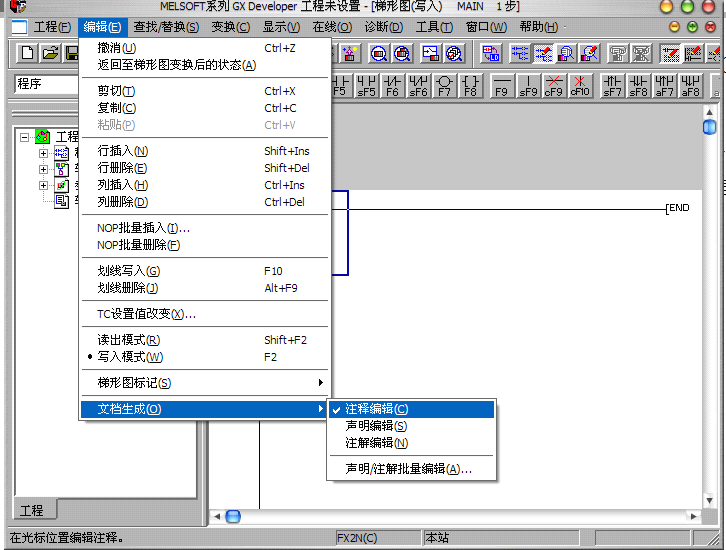The image size is (726, 550).
Task: Expand the third child tree node
Action: pyautogui.click(x=43, y=185)
